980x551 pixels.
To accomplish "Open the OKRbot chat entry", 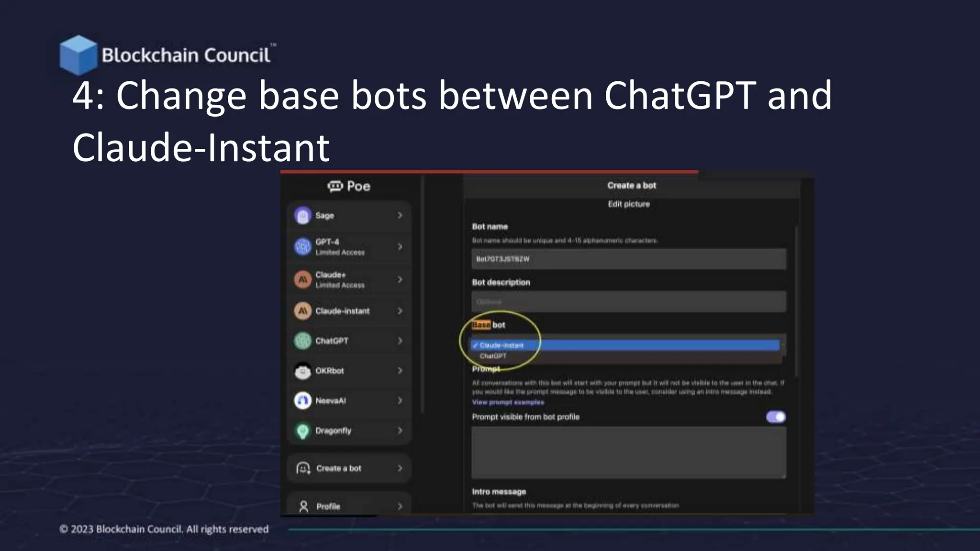I will [349, 371].
